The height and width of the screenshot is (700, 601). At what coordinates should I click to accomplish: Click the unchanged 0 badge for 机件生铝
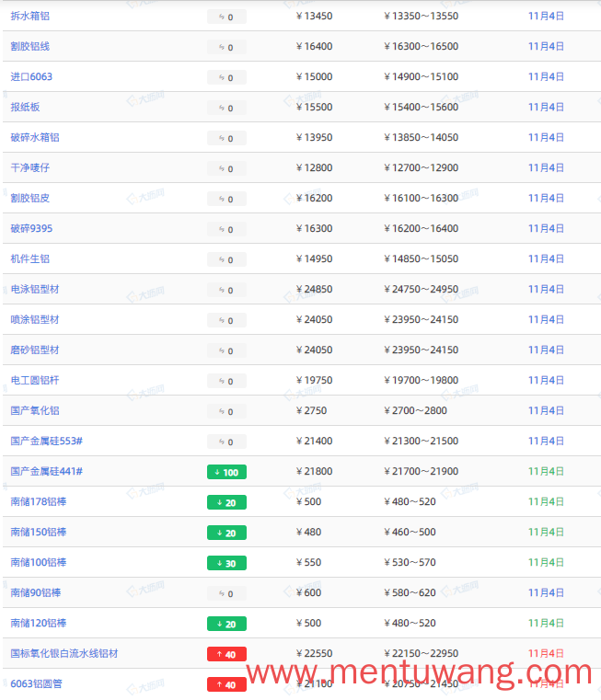(226, 259)
